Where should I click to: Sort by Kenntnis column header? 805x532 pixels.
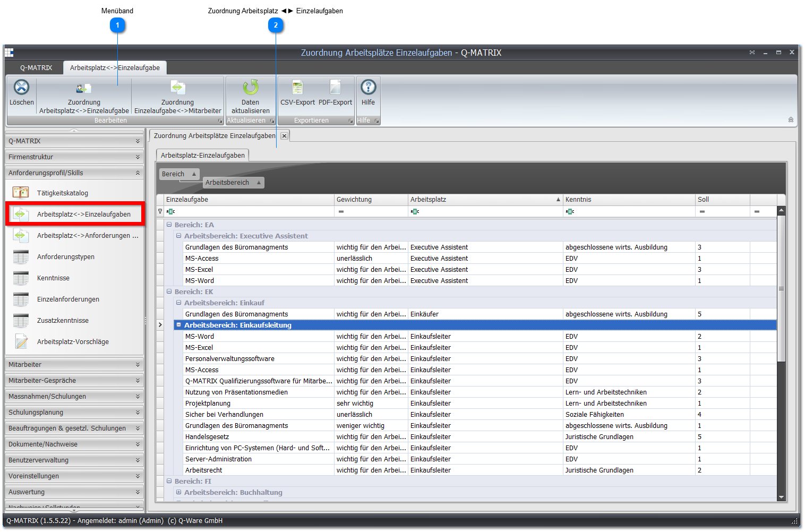click(x=629, y=200)
